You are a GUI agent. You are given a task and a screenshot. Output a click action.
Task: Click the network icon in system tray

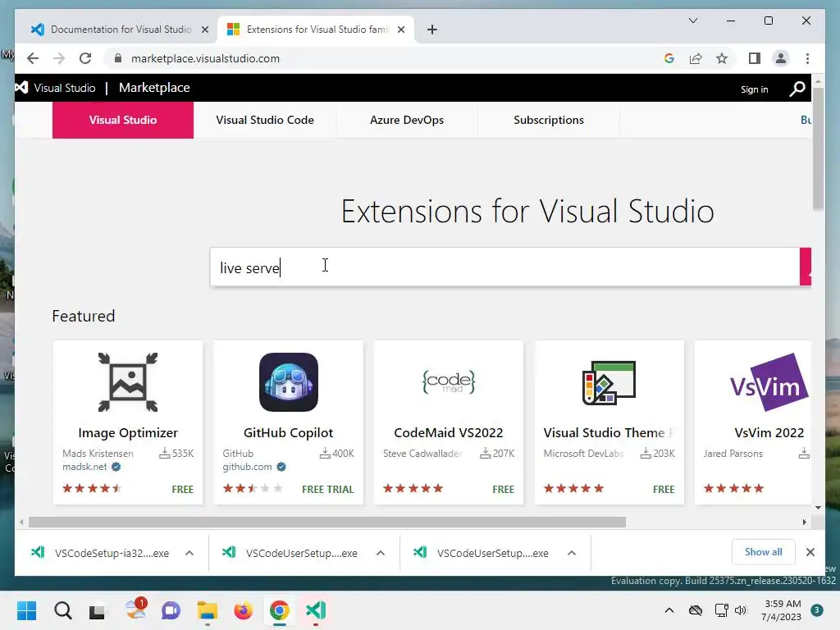[721, 610]
